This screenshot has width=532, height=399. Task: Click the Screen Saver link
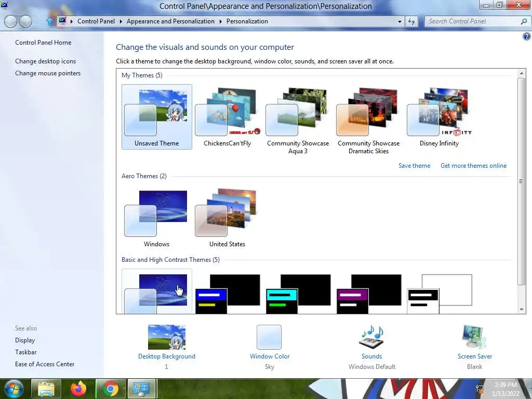[x=475, y=356]
